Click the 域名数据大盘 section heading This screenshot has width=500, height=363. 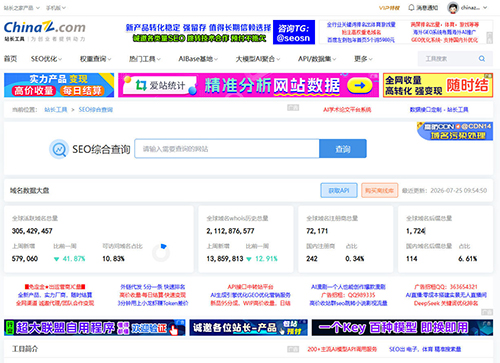[29, 190]
